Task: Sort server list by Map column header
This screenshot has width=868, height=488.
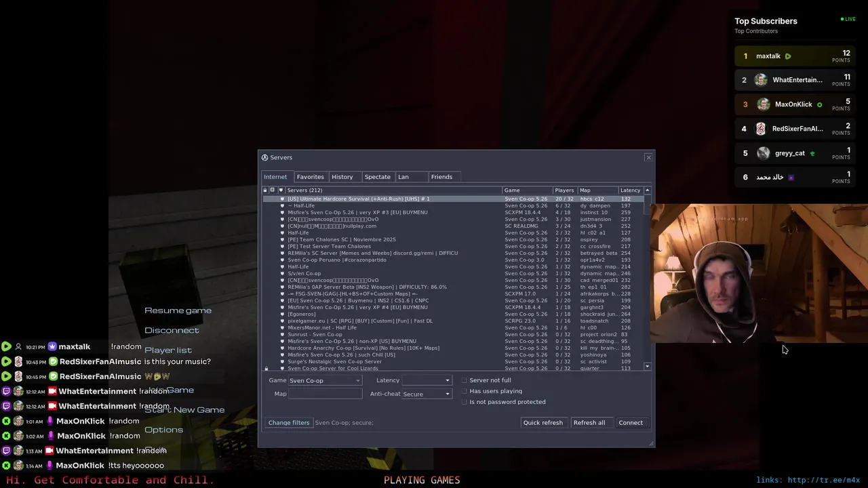Action: pos(597,190)
